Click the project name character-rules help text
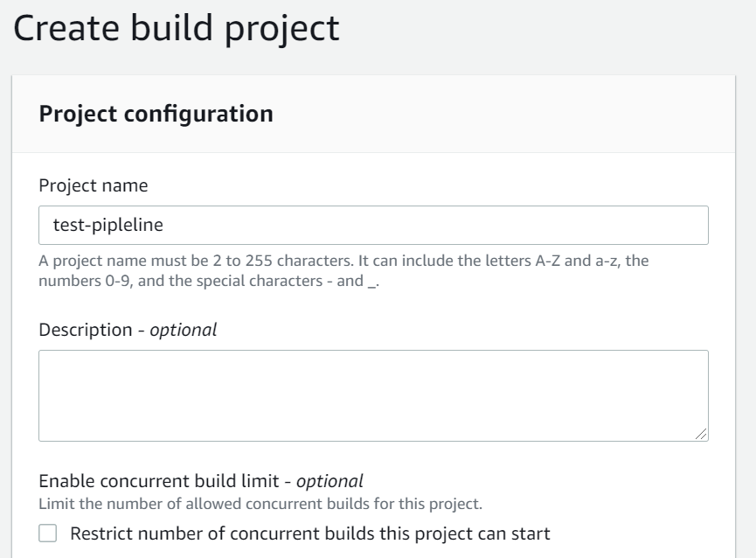 click(x=343, y=262)
